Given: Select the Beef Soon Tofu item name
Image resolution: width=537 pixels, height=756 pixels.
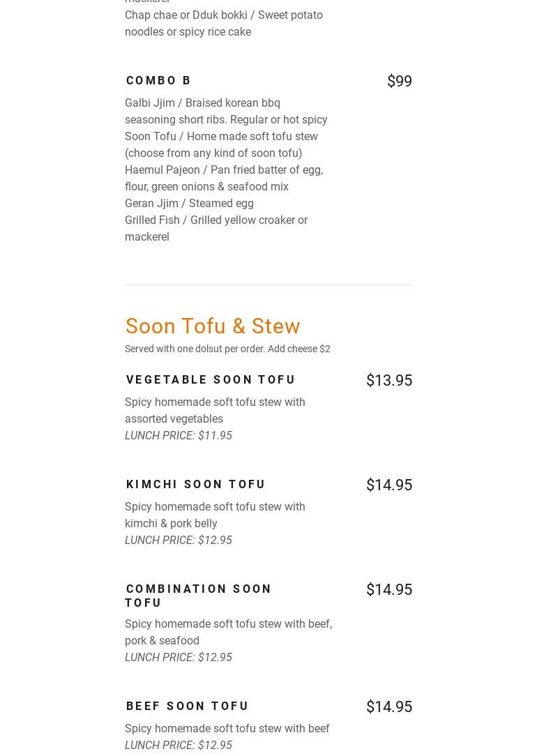Looking at the screenshot, I should [x=188, y=706].
